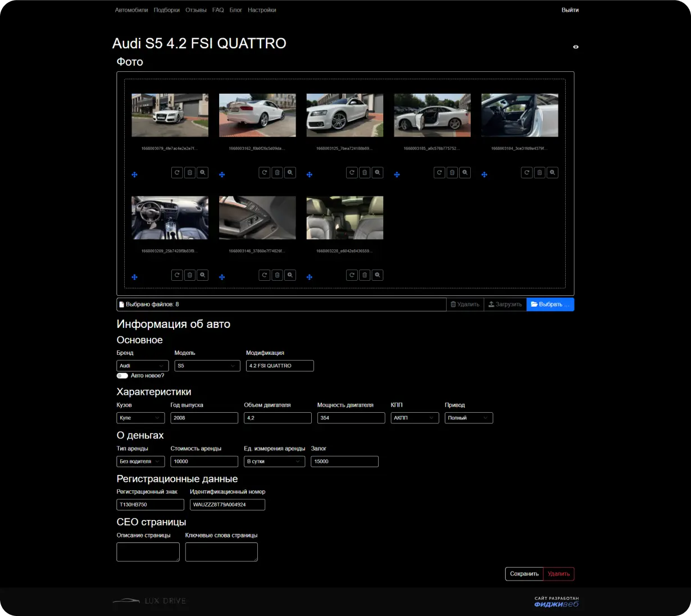Open the Отзывы menu item
This screenshot has width=691, height=616.
click(196, 10)
